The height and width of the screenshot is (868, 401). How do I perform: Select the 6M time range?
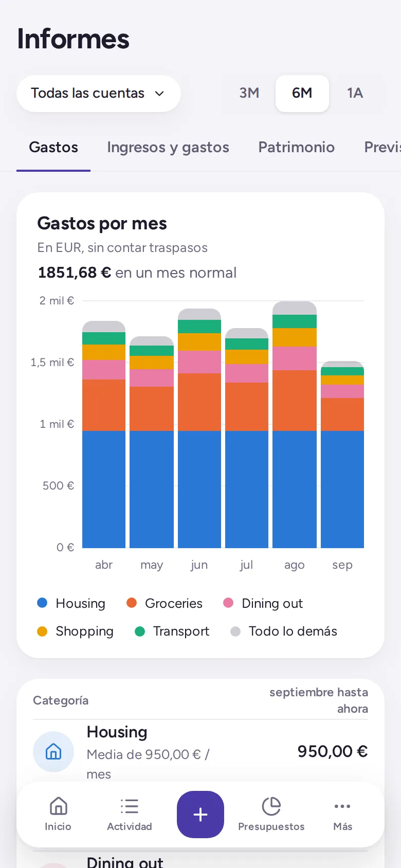point(302,93)
